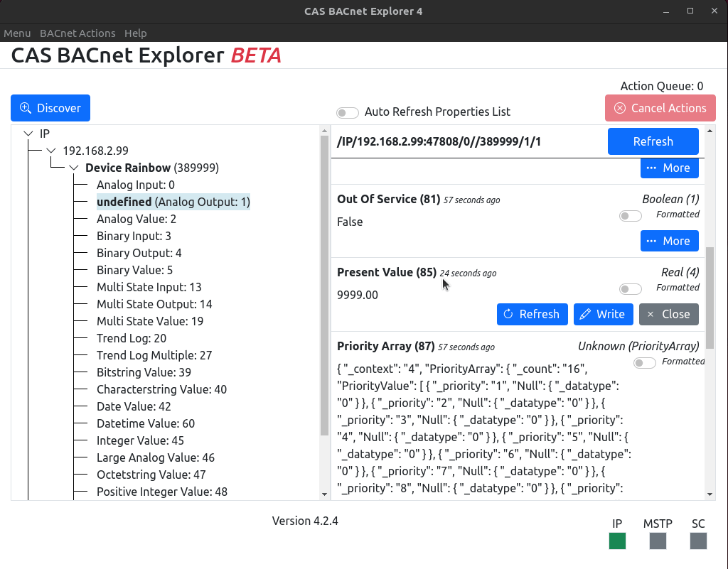
Task: Select Integer Value: 45 object
Action: (140, 441)
